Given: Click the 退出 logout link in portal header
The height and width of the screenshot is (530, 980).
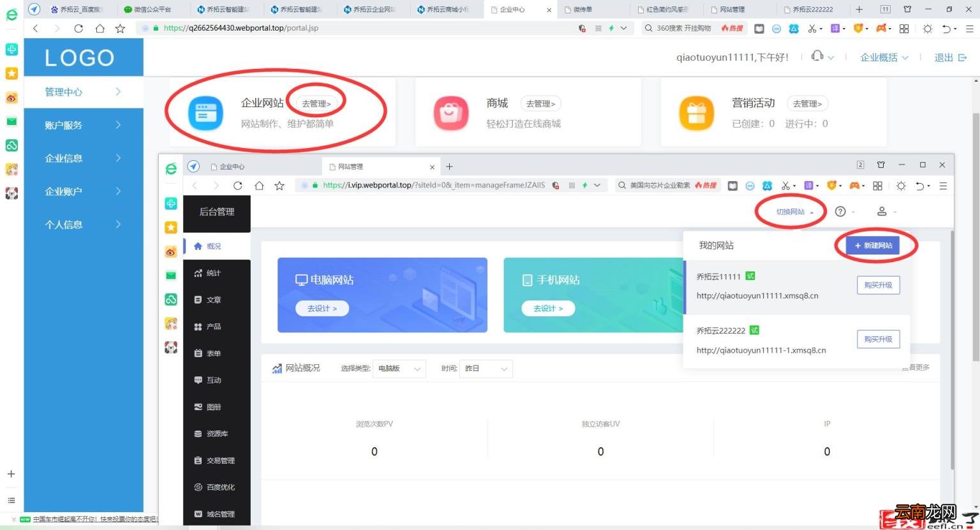Looking at the screenshot, I should (x=950, y=57).
